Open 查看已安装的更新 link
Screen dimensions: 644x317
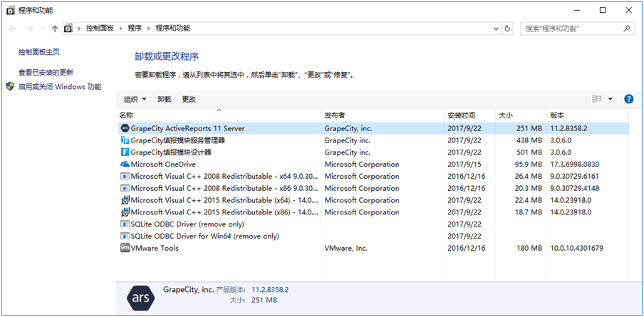click(x=46, y=72)
